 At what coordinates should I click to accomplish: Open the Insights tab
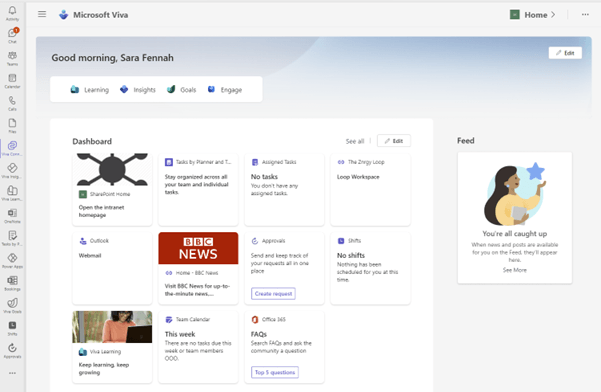click(138, 90)
